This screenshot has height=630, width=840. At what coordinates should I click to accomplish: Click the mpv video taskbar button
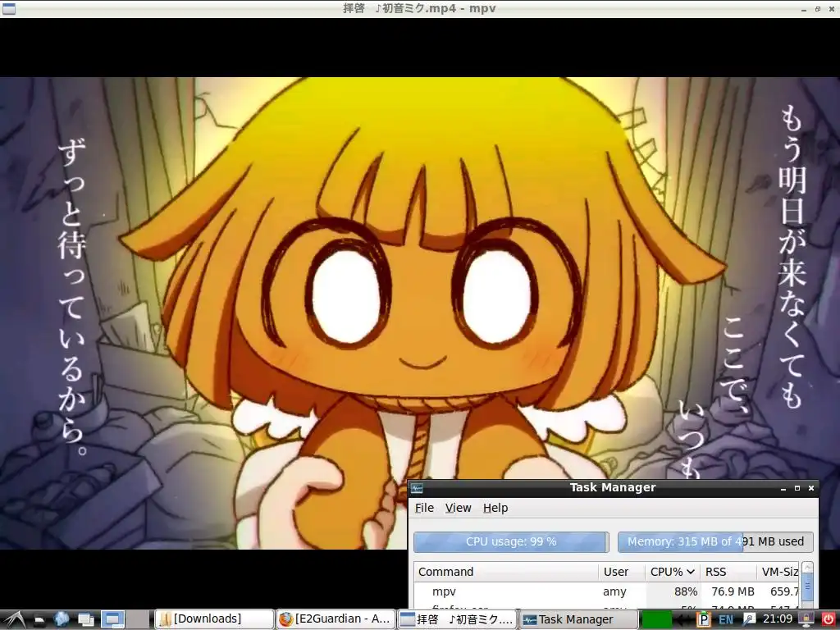[x=458, y=619]
